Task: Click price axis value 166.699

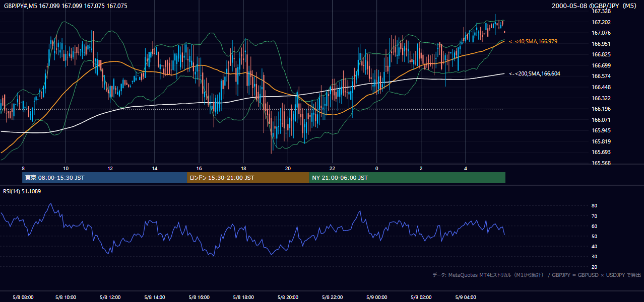Action: (x=601, y=65)
